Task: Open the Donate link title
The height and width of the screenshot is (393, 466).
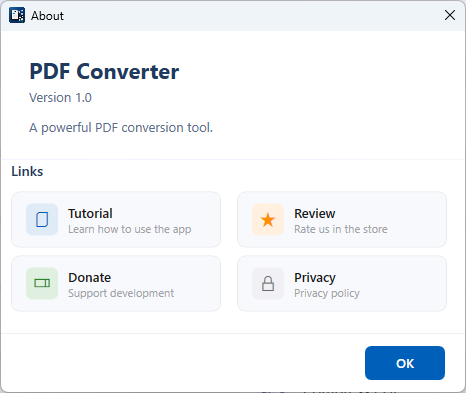Action: tap(90, 278)
